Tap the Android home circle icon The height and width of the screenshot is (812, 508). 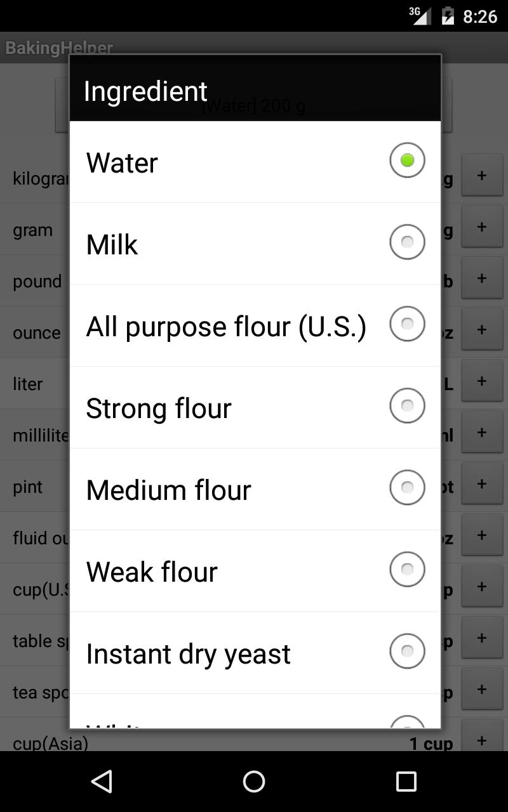click(254, 782)
